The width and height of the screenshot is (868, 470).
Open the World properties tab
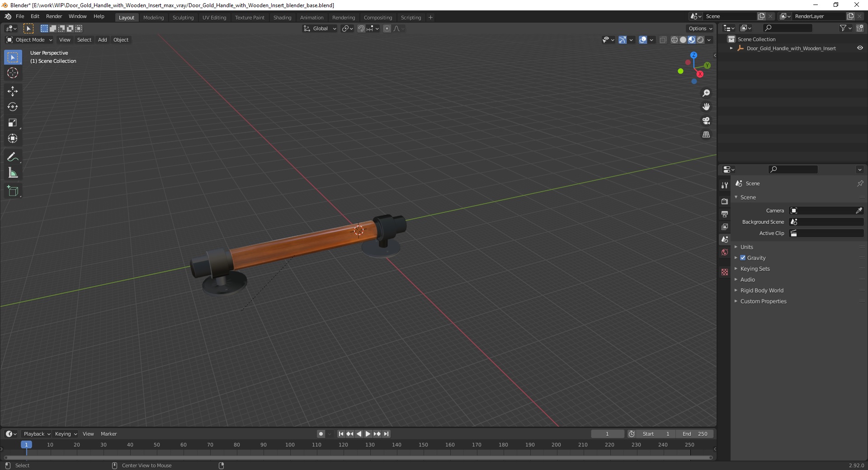pos(725,252)
